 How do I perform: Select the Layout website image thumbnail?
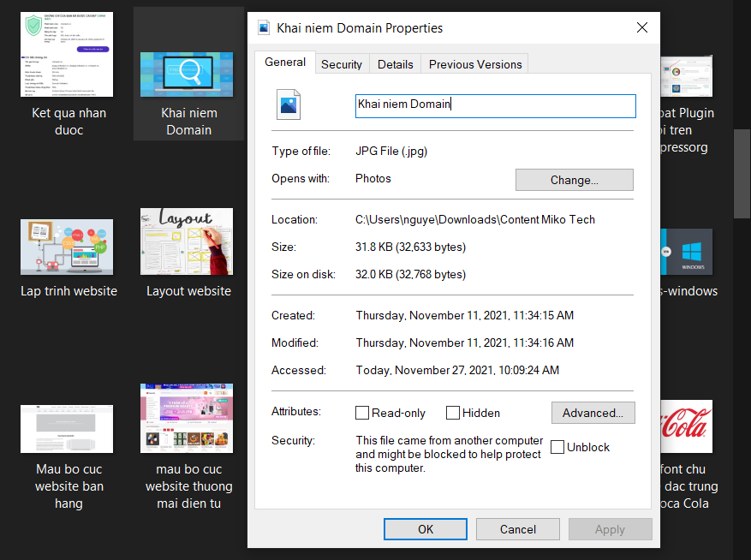point(187,241)
